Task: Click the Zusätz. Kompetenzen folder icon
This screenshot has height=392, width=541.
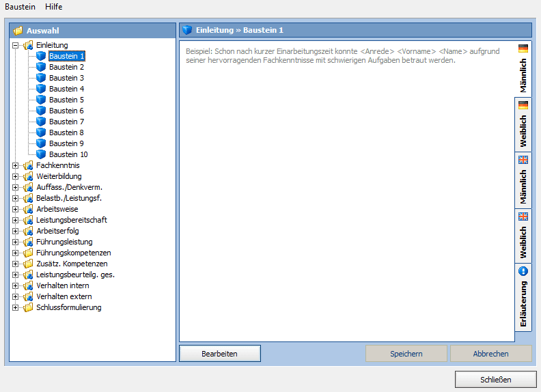Action: (28, 264)
